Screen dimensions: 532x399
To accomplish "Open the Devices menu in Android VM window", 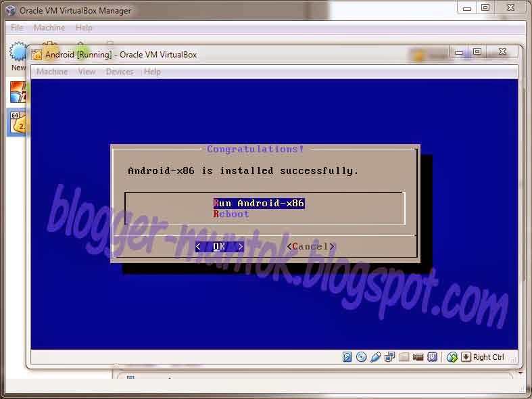I will 120,72.
